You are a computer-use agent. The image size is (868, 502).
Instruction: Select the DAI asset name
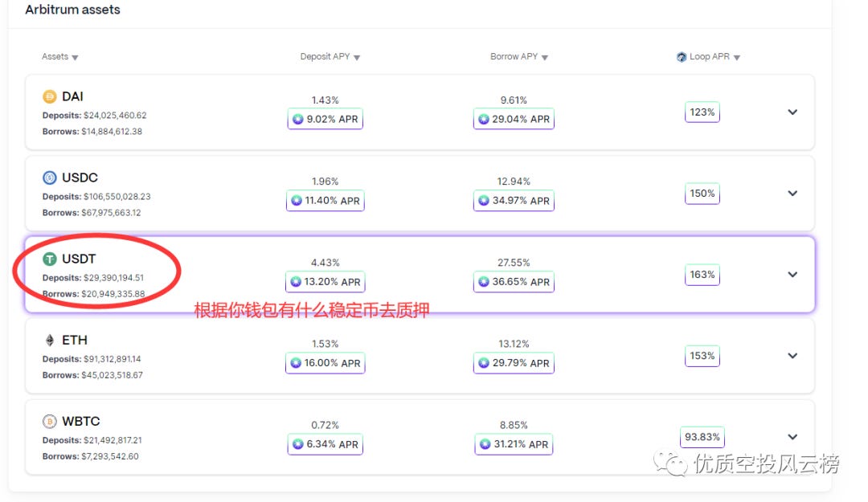tap(72, 97)
